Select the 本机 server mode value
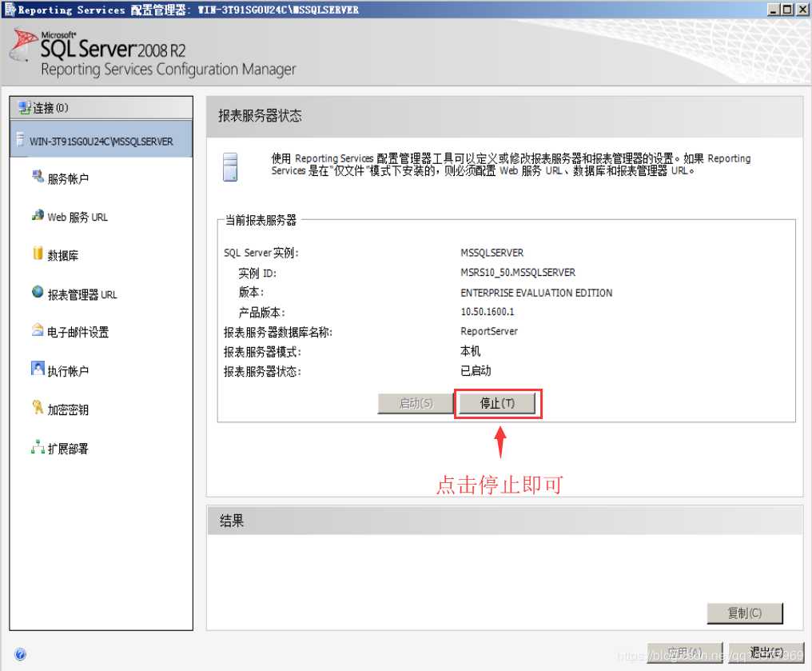812x671 pixels. coord(471,351)
